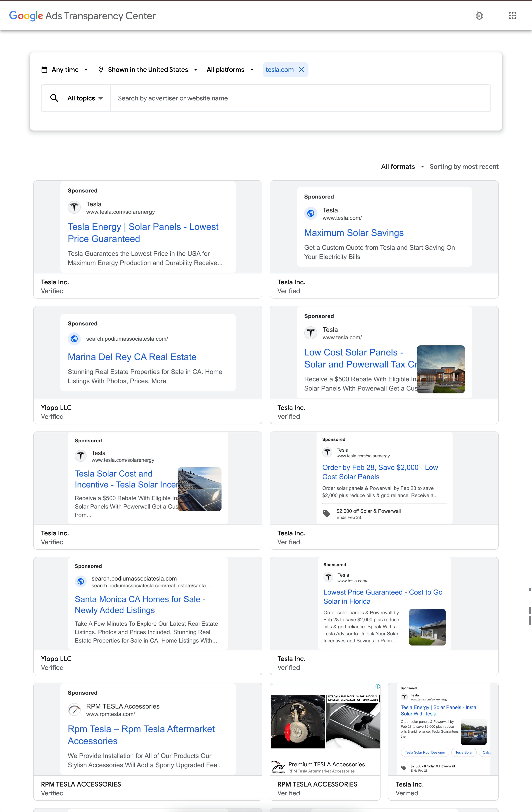The width and height of the screenshot is (532, 812).
Task: Click the location pin icon
Action: click(101, 70)
